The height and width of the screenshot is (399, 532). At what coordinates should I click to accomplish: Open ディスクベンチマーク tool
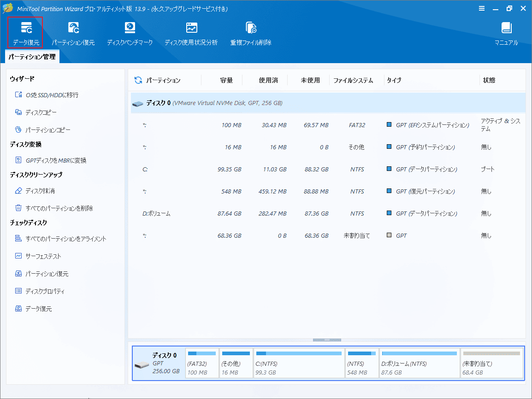click(130, 33)
